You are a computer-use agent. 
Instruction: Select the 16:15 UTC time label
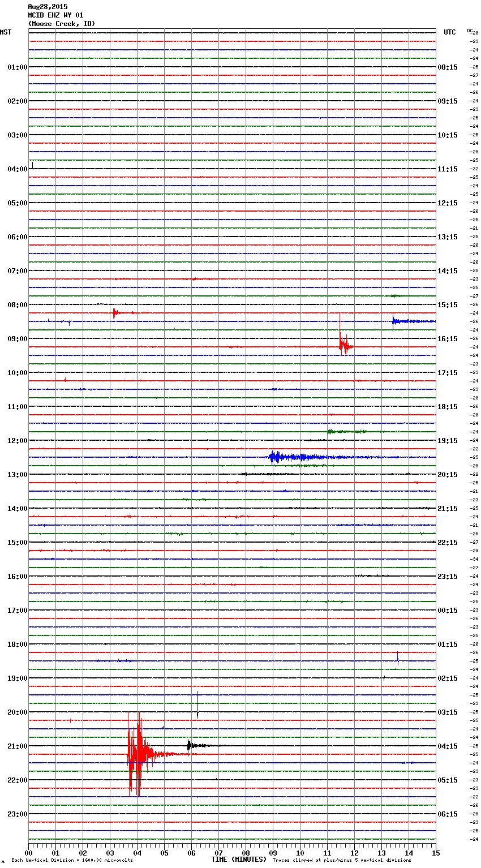point(448,339)
